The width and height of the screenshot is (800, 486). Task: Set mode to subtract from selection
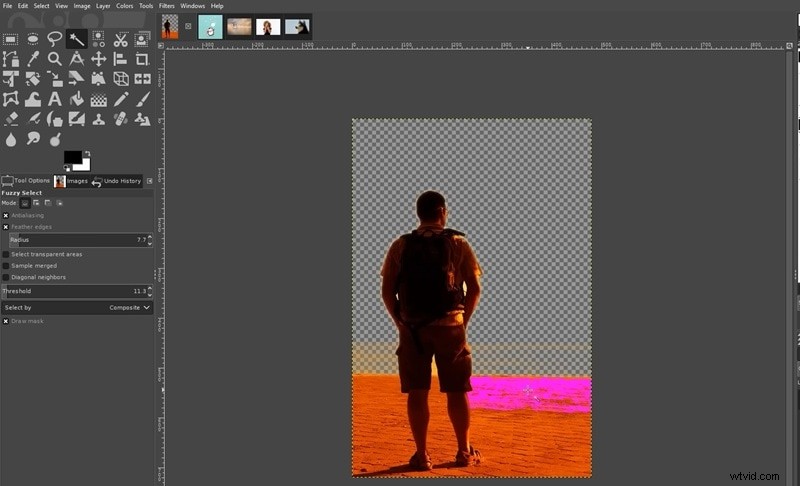(x=48, y=203)
